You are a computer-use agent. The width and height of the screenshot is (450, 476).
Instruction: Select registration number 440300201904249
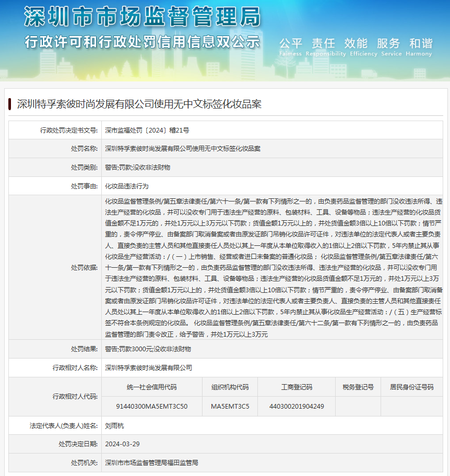click(297, 406)
